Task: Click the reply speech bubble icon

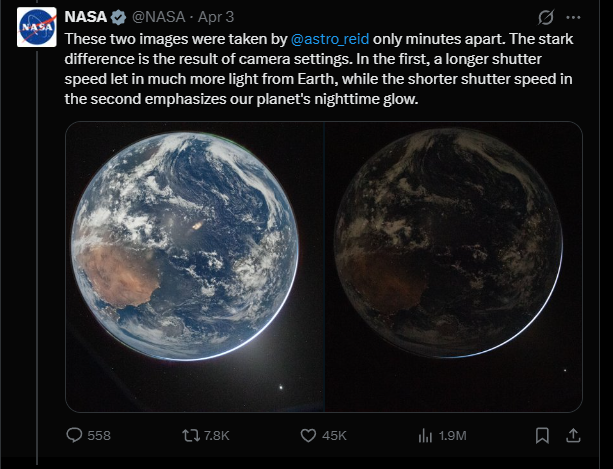Action: (74, 435)
